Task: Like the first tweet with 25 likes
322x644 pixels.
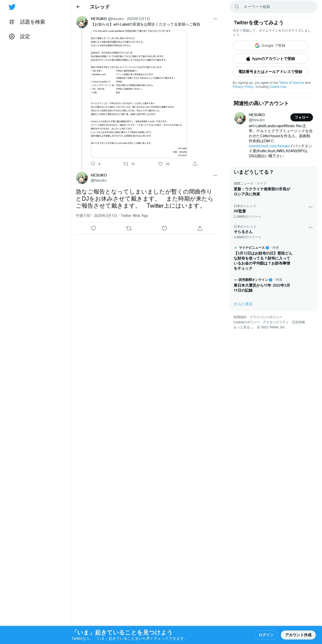Action: (x=164, y=164)
